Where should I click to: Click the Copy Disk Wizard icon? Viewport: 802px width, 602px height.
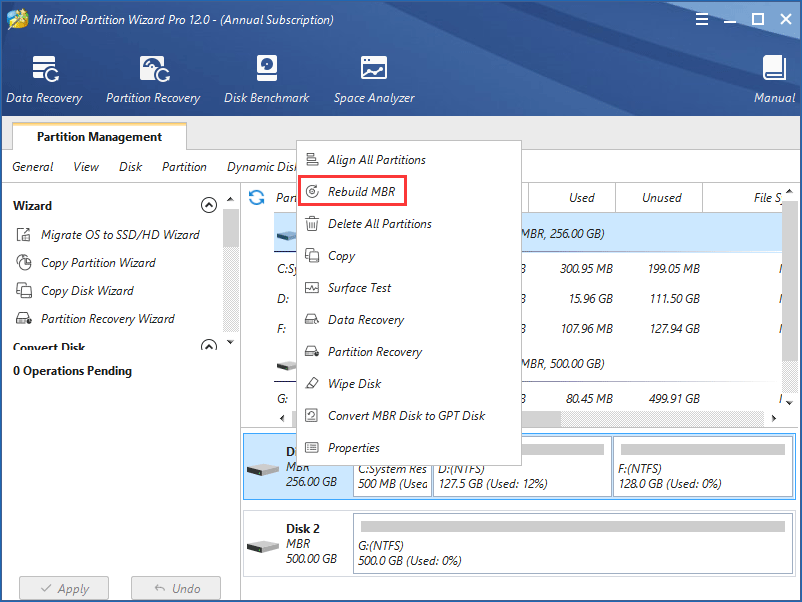24,291
